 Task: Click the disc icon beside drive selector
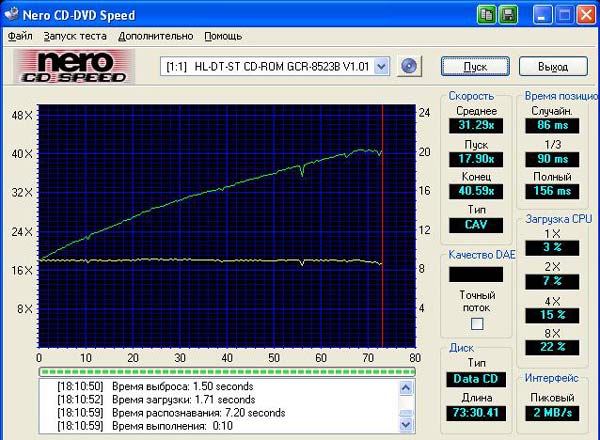408,67
